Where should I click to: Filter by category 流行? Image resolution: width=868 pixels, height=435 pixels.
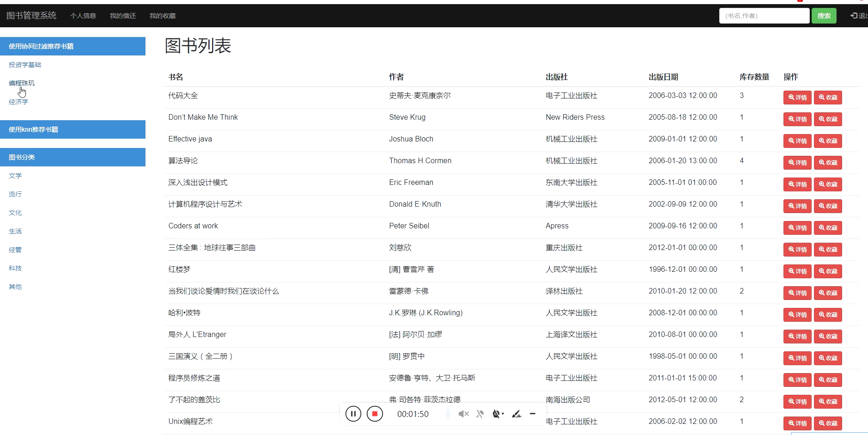(15, 194)
